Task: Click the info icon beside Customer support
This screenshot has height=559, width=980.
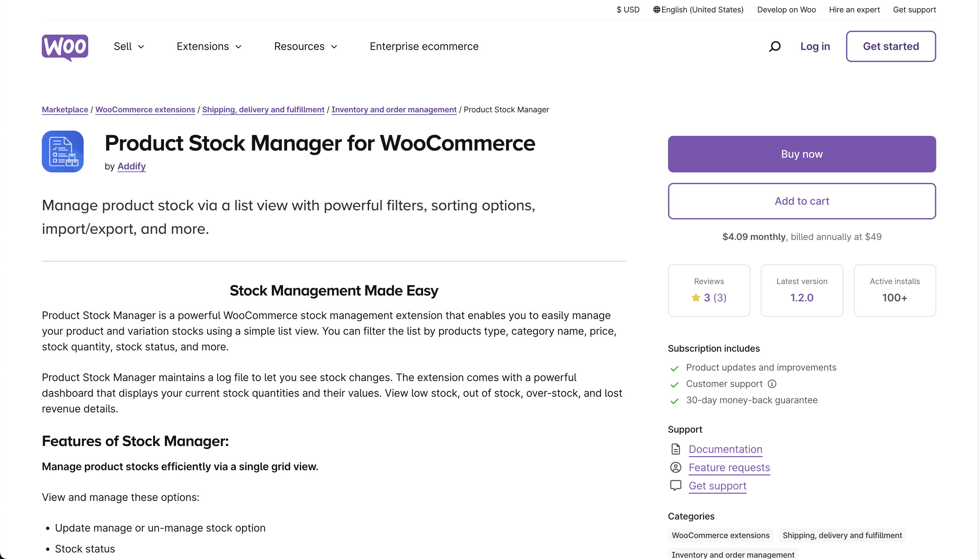Action: point(771,384)
